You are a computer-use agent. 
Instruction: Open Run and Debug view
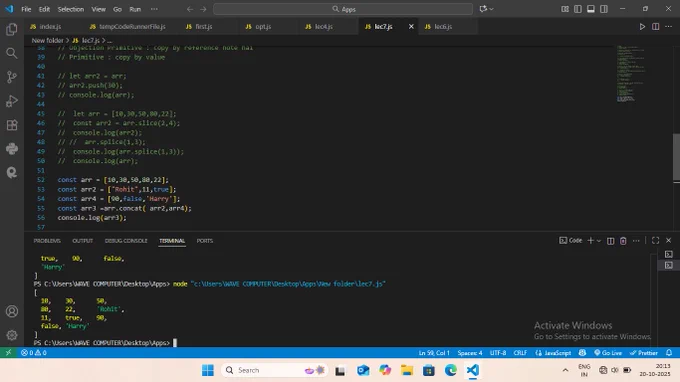[12, 101]
